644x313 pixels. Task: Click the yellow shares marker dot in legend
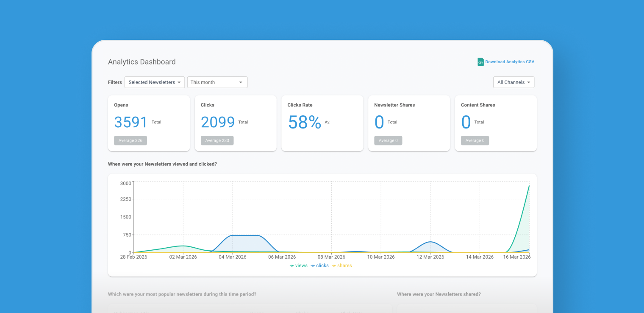[333, 265]
